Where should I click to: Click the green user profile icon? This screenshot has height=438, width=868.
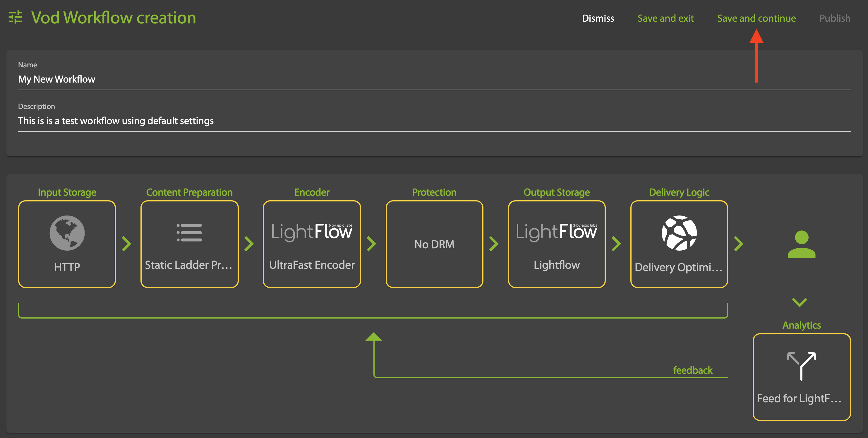pyautogui.click(x=801, y=244)
